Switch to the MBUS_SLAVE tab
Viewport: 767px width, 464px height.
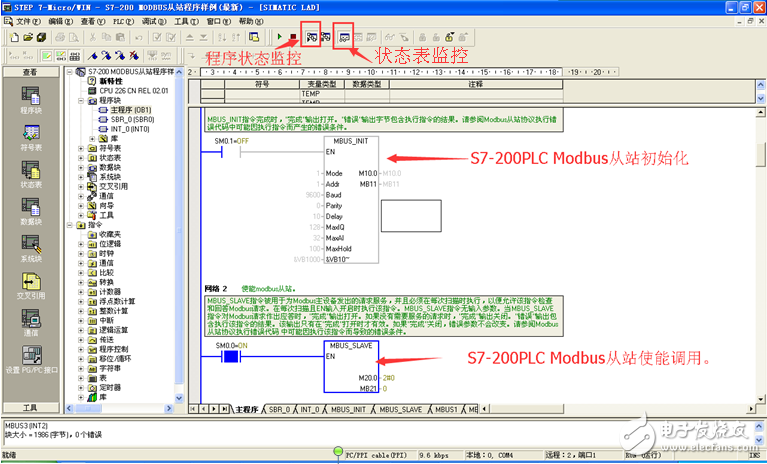401,409
